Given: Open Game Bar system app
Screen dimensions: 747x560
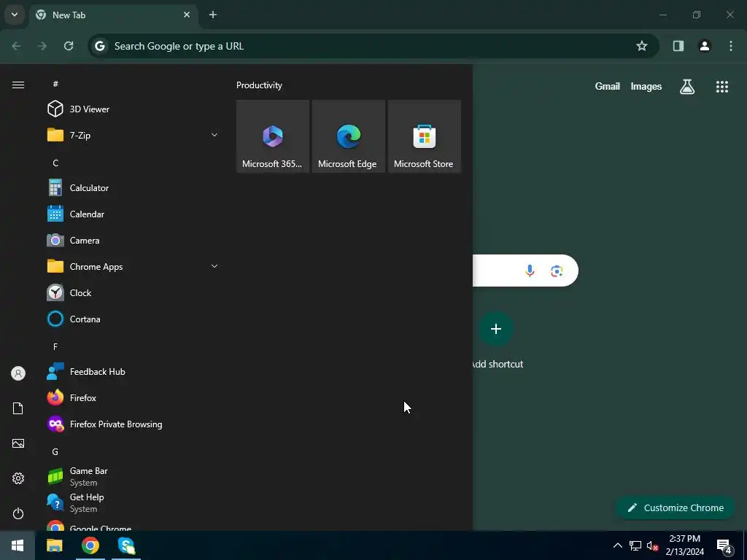Looking at the screenshot, I should click(133, 476).
